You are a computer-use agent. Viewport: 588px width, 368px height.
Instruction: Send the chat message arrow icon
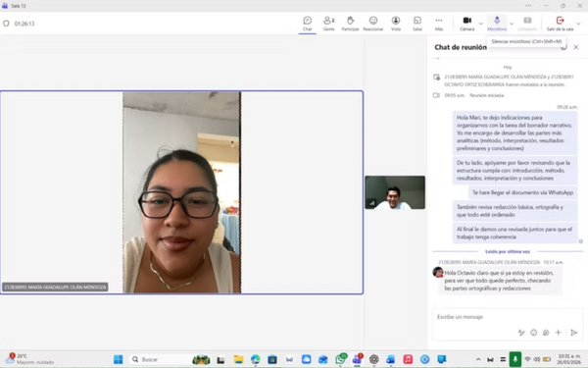pyautogui.click(x=573, y=333)
